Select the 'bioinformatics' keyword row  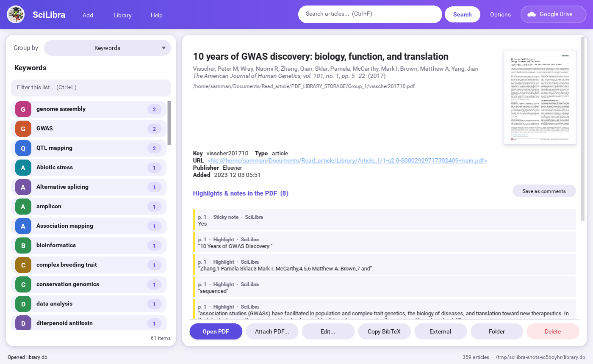tap(89, 245)
